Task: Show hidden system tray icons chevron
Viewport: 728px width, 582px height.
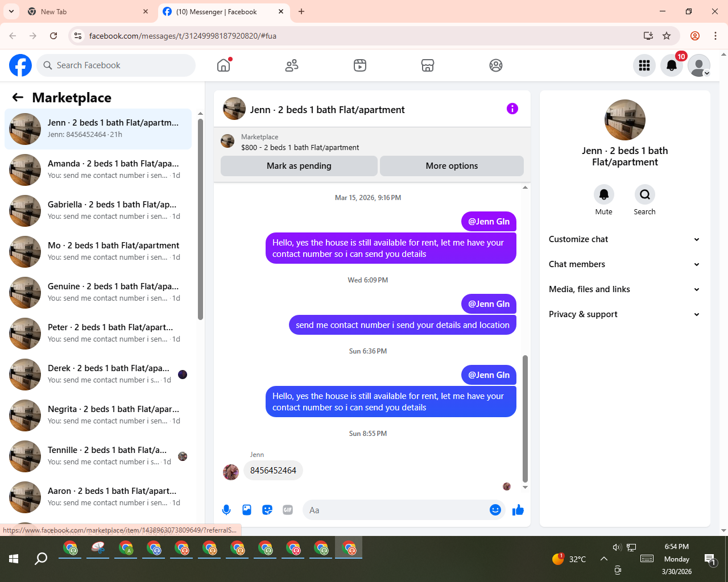Action: click(x=603, y=559)
